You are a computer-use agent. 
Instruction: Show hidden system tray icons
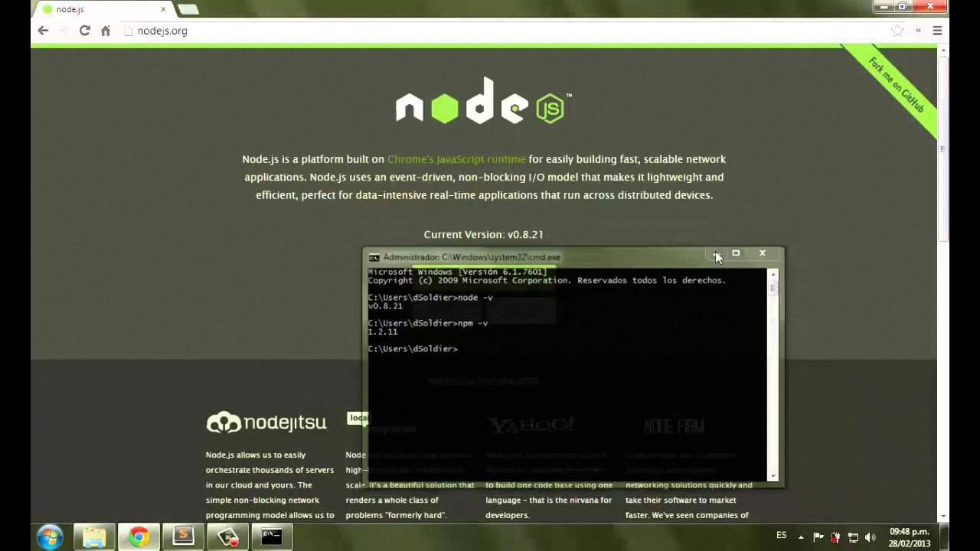[x=802, y=537]
